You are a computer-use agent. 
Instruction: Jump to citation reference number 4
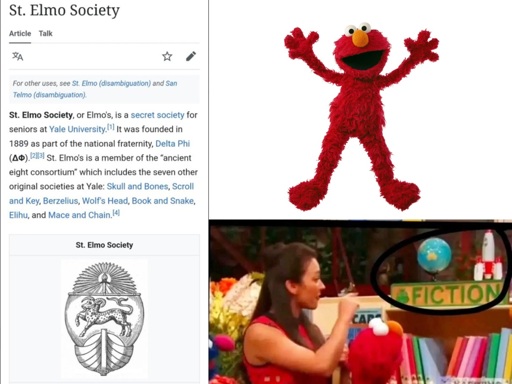116,213
